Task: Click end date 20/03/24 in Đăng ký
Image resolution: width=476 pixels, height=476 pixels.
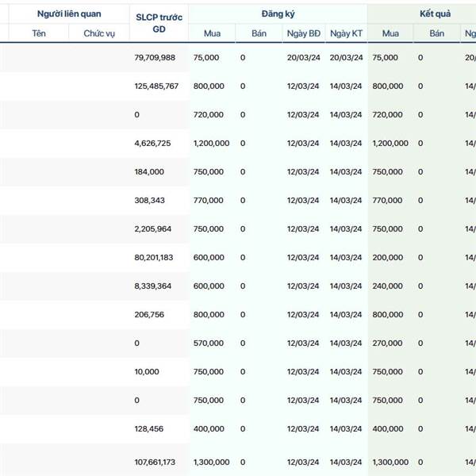Action: tap(347, 58)
